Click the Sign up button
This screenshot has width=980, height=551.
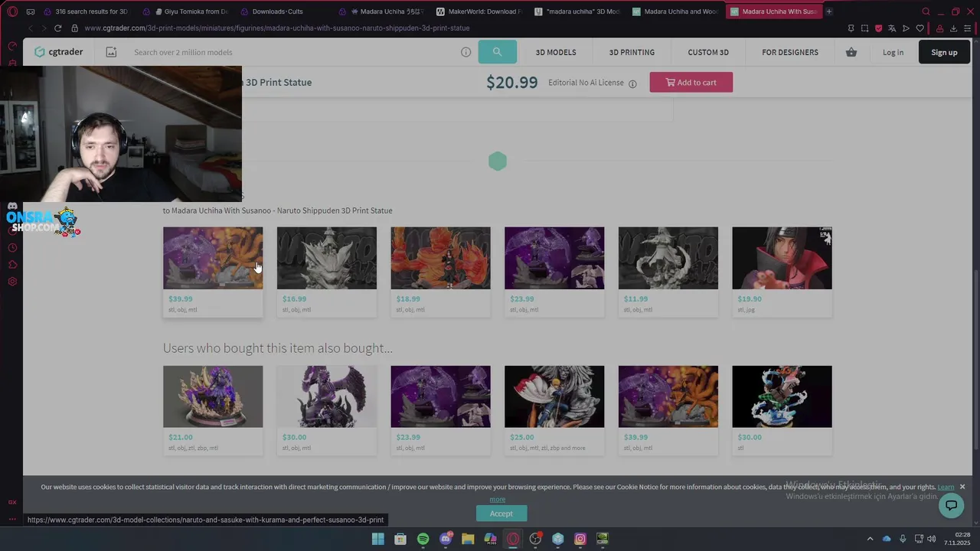944,52
